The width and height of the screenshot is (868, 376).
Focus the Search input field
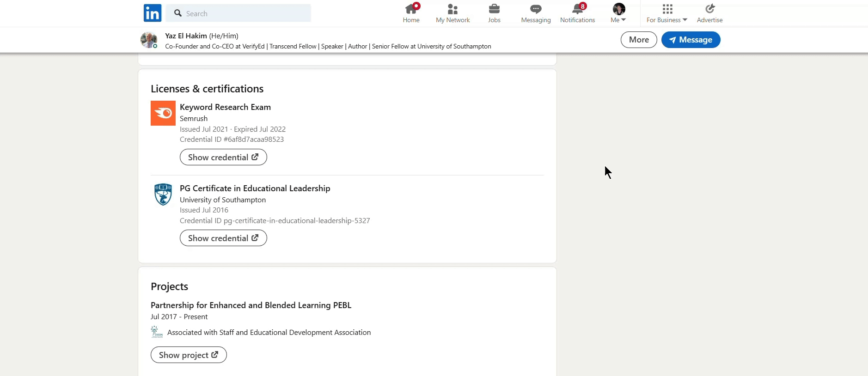(x=238, y=13)
